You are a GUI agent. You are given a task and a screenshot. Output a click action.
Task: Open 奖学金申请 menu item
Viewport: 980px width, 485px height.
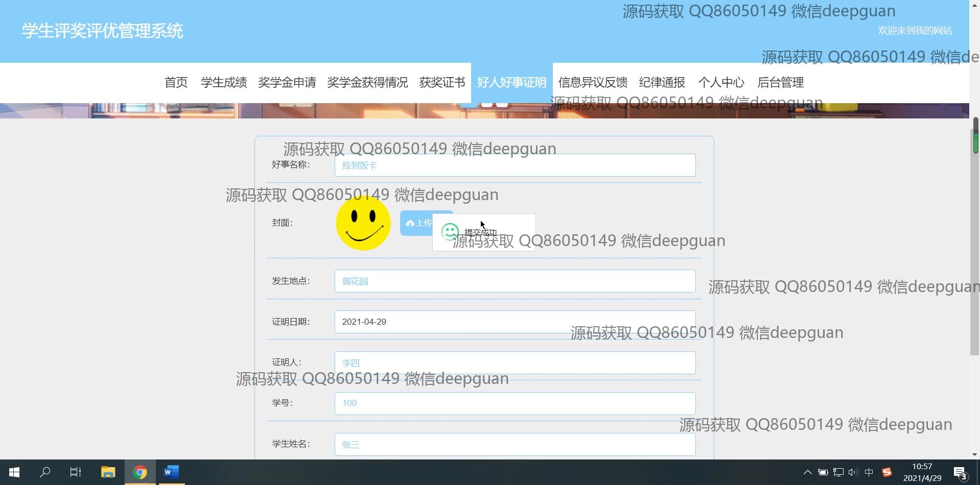coord(287,83)
